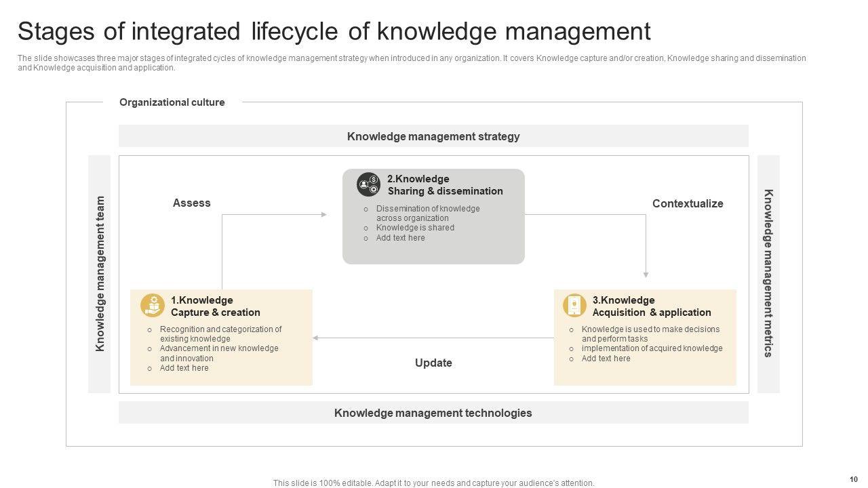The width and height of the screenshot is (868, 488).
Task: Click the Knowledge Sharing & dissemination icon
Action: tap(369, 184)
